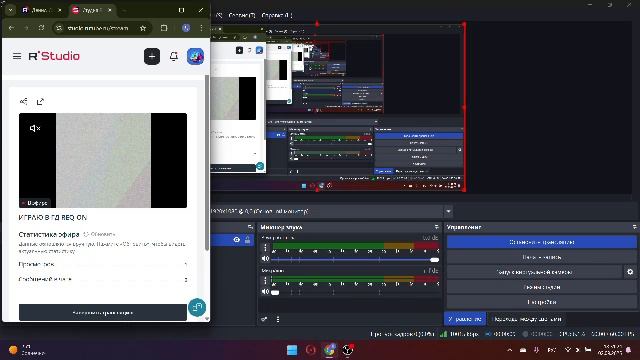
Task: Open the notification bell in the system tray
Action: [x=629, y=350]
